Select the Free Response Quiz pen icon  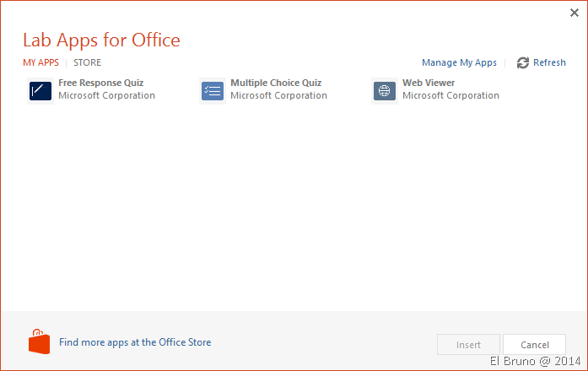[x=40, y=90]
